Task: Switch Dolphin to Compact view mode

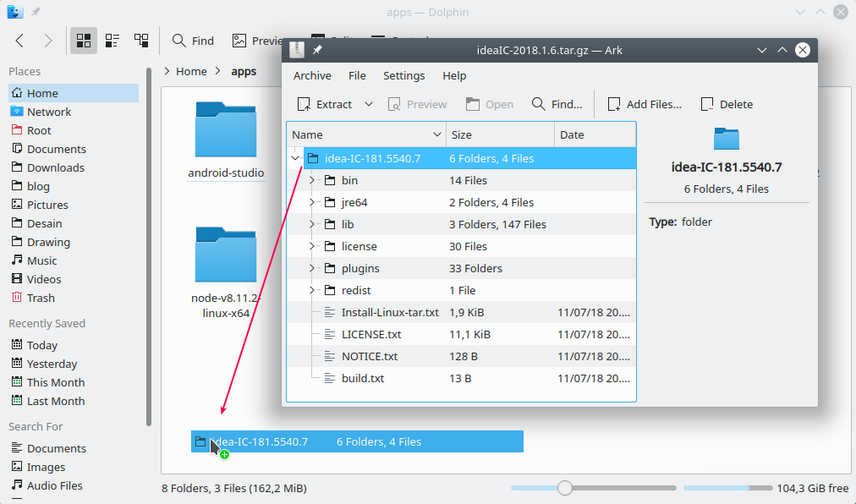Action: (112, 41)
